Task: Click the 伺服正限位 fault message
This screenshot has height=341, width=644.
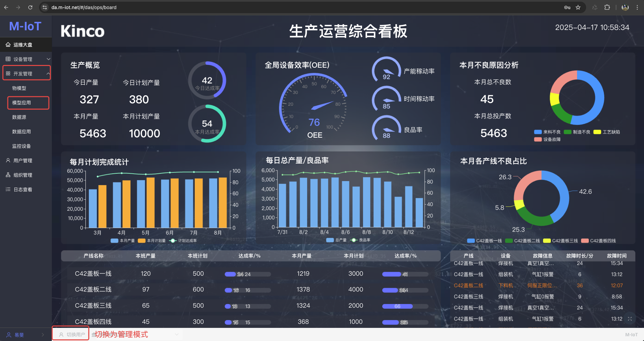Action: pyautogui.click(x=542, y=285)
